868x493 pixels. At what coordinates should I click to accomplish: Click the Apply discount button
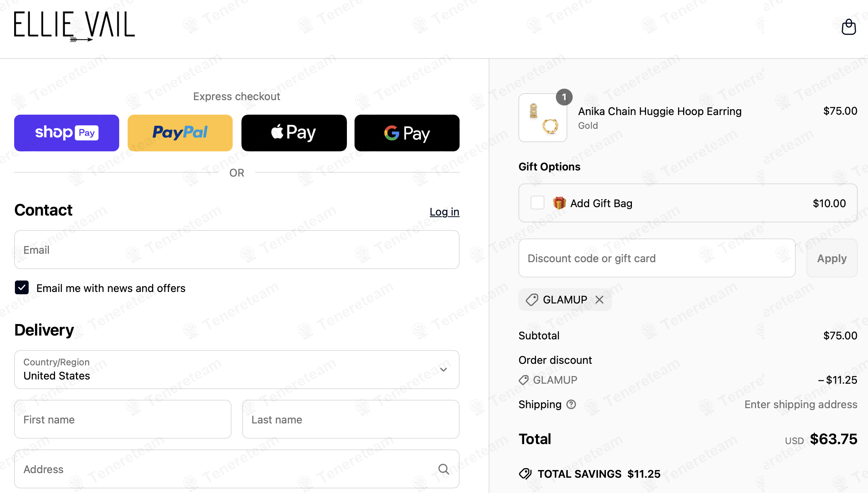pyautogui.click(x=832, y=258)
